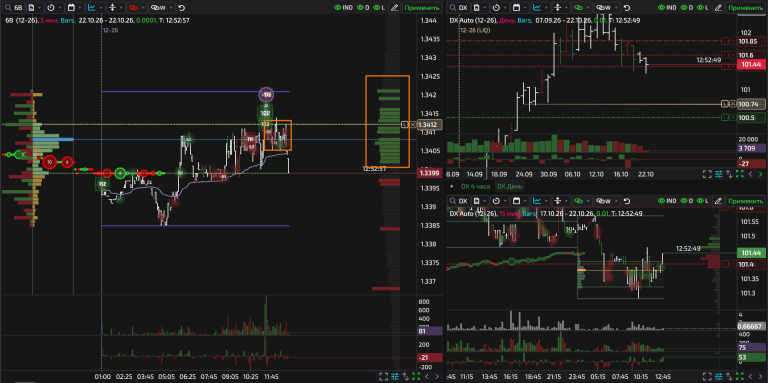Open the slider settings icon below 6B chart

tap(395, 376)
